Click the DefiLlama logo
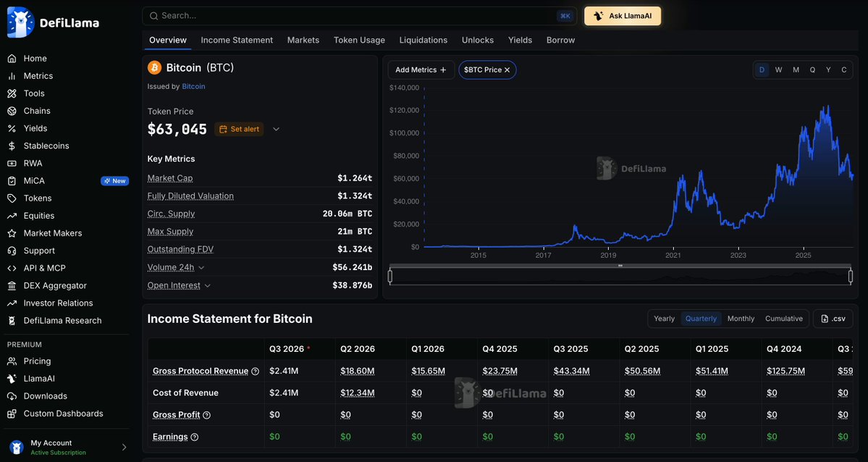The width and height of the screenshot is (868, 462). click(53, 22)
